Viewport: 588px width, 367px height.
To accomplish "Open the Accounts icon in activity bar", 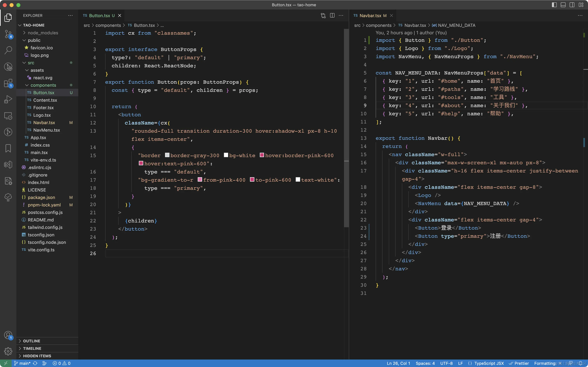I will [x=8, y=335].
